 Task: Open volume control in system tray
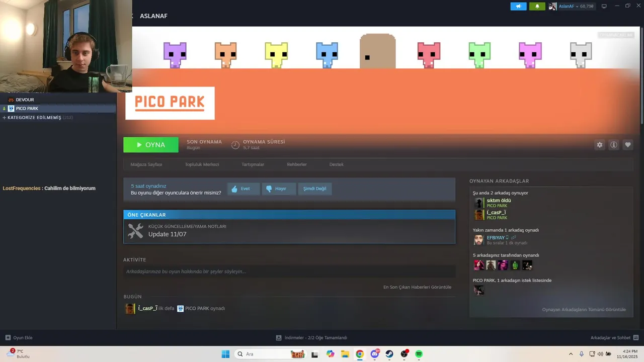point(600,354)
